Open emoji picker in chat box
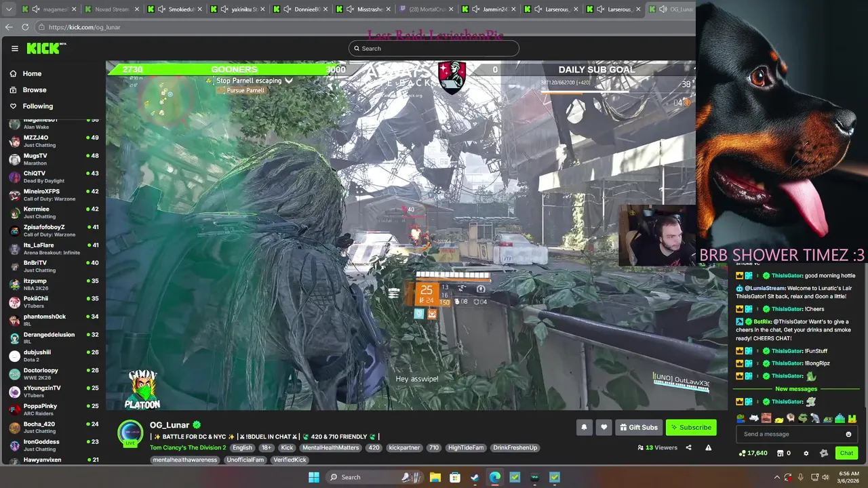 [x=848, y=434]
